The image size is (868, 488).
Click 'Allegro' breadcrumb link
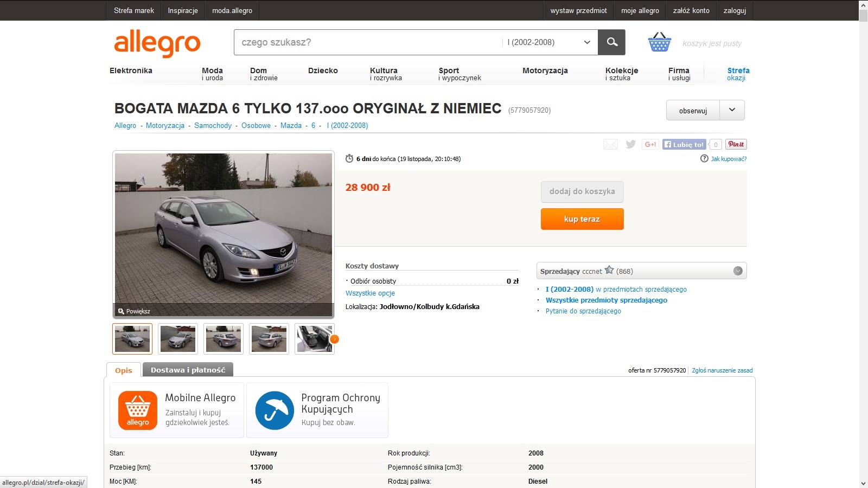(125, 125)
